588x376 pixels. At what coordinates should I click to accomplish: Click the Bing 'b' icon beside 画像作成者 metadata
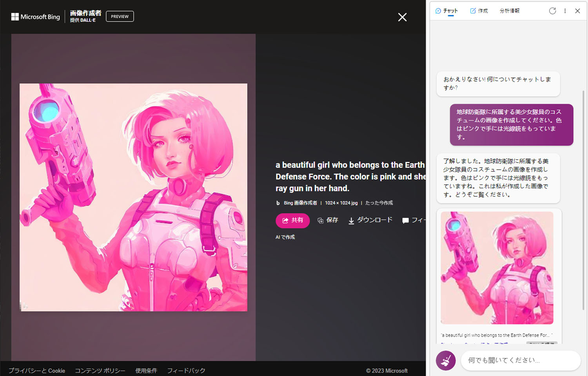(x=278, y=203)
